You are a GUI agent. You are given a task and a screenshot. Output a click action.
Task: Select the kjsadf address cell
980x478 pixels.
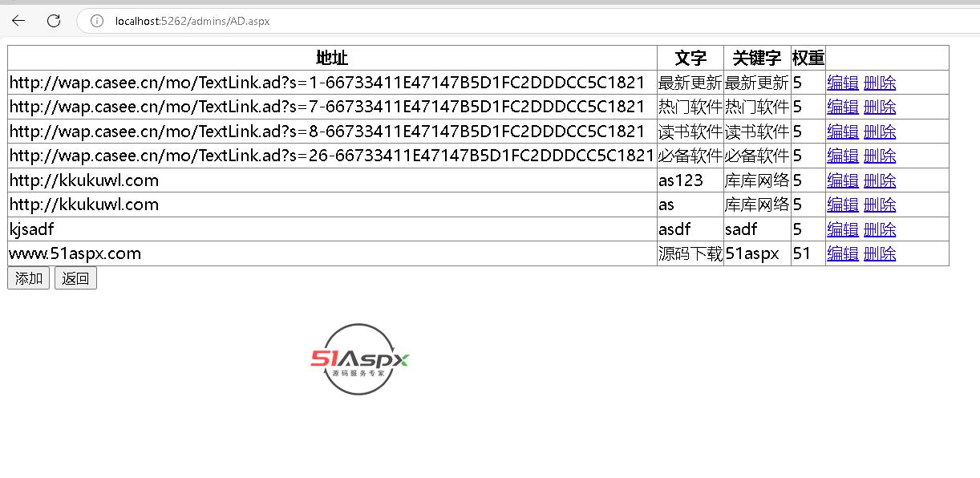click(332, 229)
